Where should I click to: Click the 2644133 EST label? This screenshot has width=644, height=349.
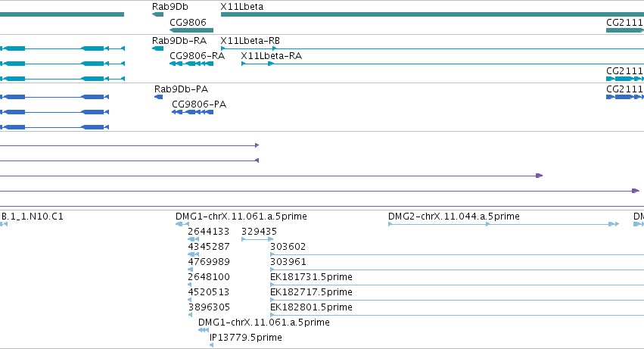coord(208,232)
